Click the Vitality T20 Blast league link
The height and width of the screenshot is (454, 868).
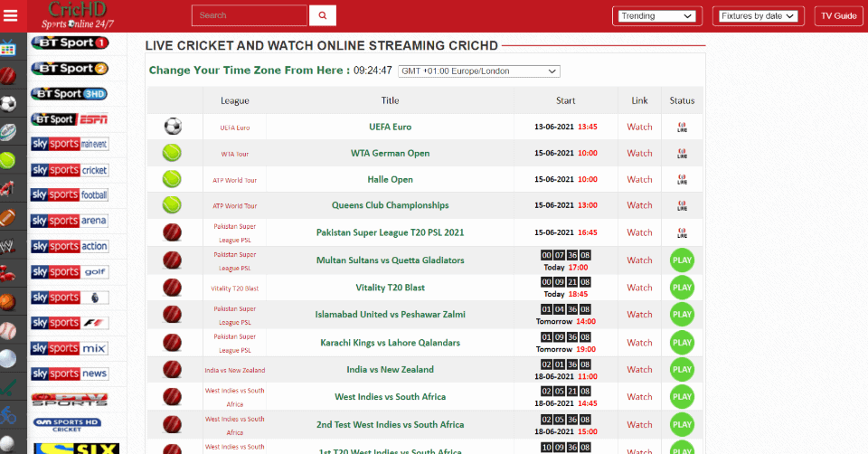pos(235,288)
